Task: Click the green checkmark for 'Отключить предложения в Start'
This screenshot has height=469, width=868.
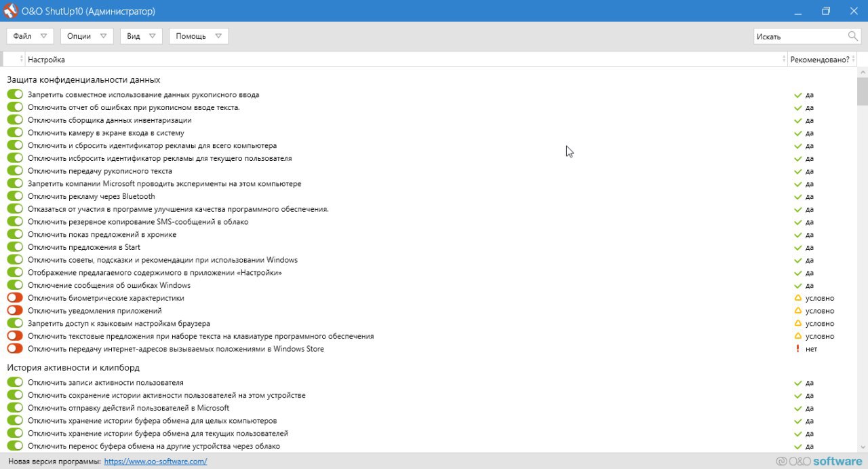Action: point(798,248)
